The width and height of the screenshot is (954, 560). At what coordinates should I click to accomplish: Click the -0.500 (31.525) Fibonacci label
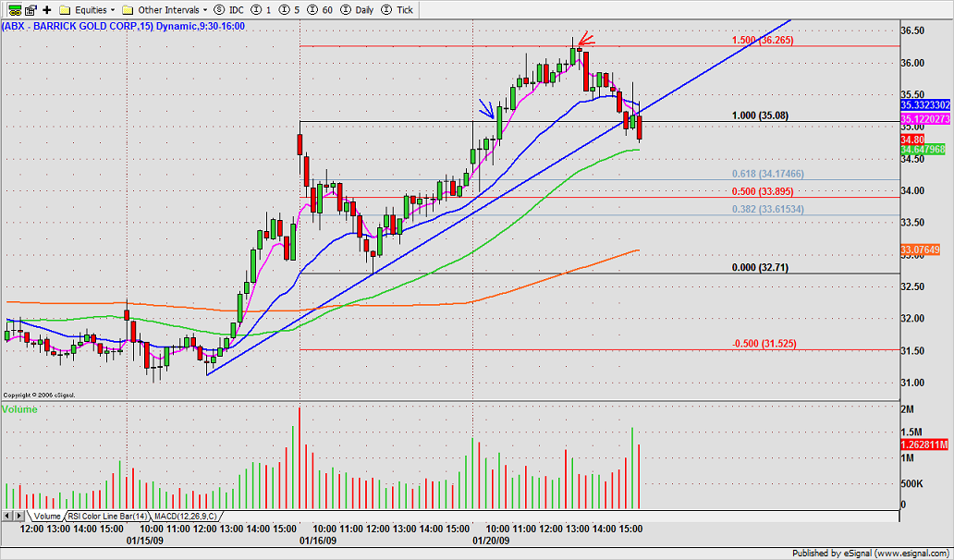pyautogui.click(x=764, y=344)
